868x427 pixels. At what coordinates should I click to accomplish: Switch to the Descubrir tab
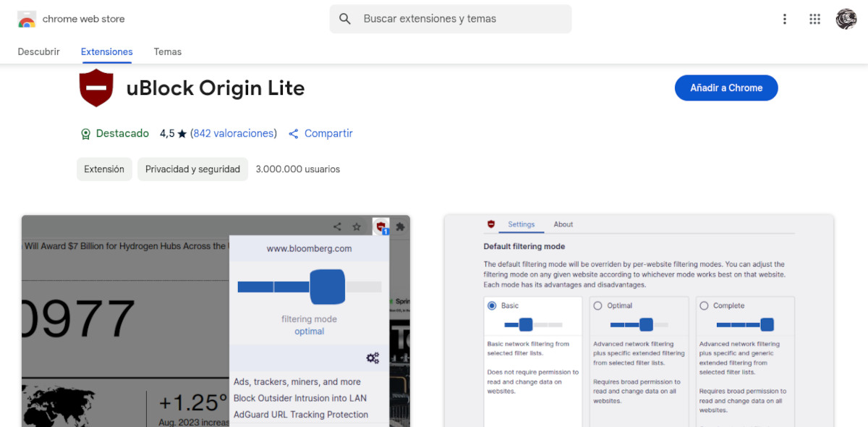39,52
